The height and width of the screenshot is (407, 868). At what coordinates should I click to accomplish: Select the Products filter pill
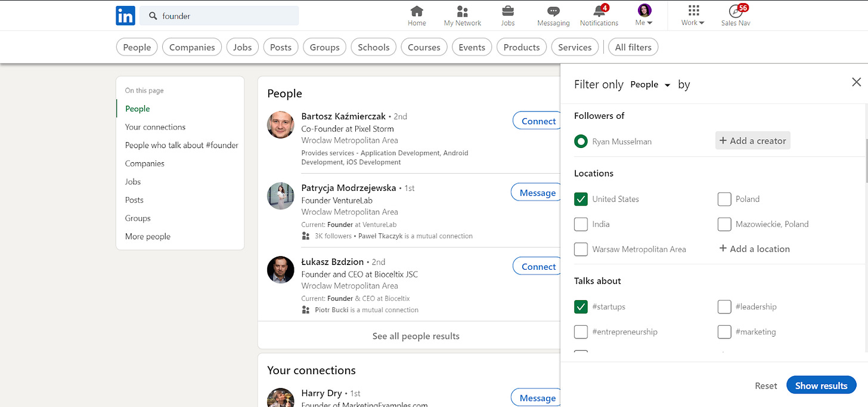tap(522, 47)
